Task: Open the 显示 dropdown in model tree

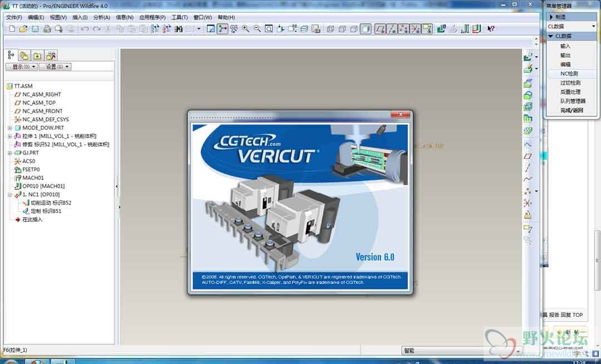Action: (22, 67)
